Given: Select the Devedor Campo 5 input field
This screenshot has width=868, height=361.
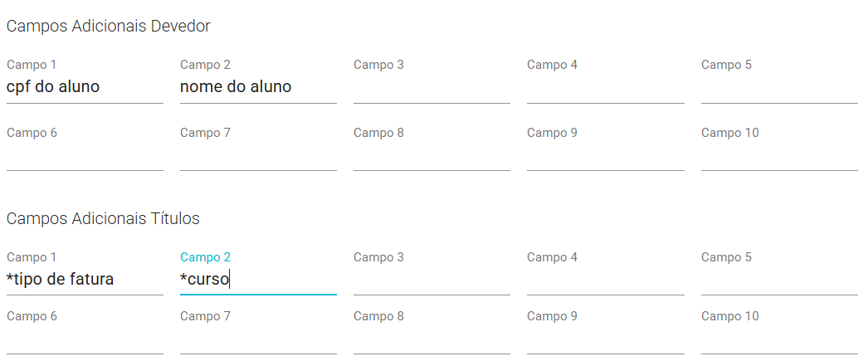Looking at the screenshot, I should pos(779,87).
